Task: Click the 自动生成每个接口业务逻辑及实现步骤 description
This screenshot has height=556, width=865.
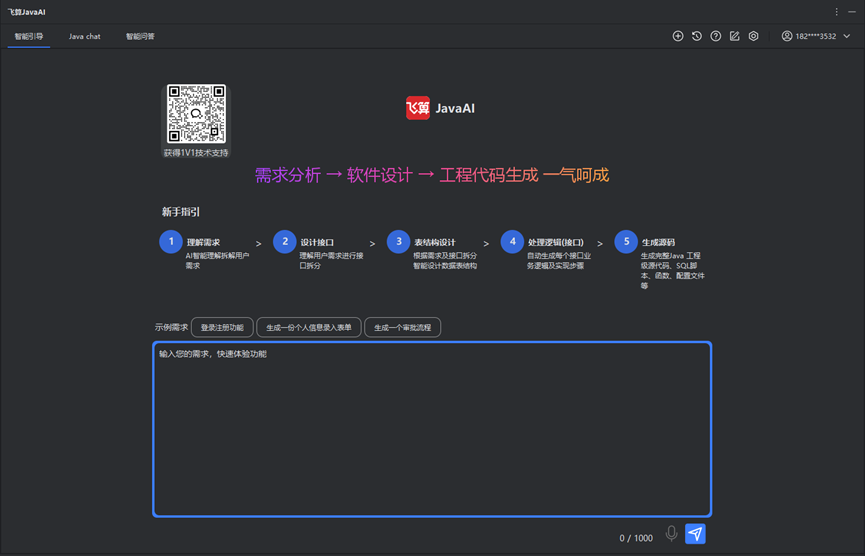Action: coord(558,261)
